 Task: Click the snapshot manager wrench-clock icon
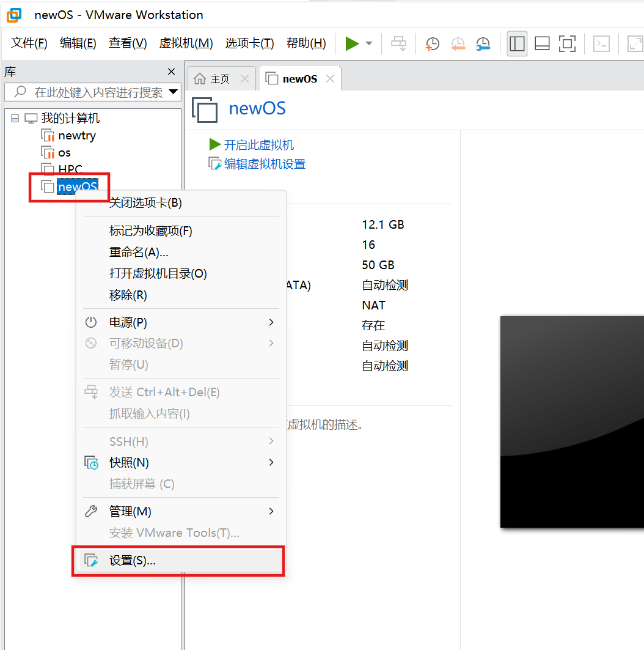(483, 43)
